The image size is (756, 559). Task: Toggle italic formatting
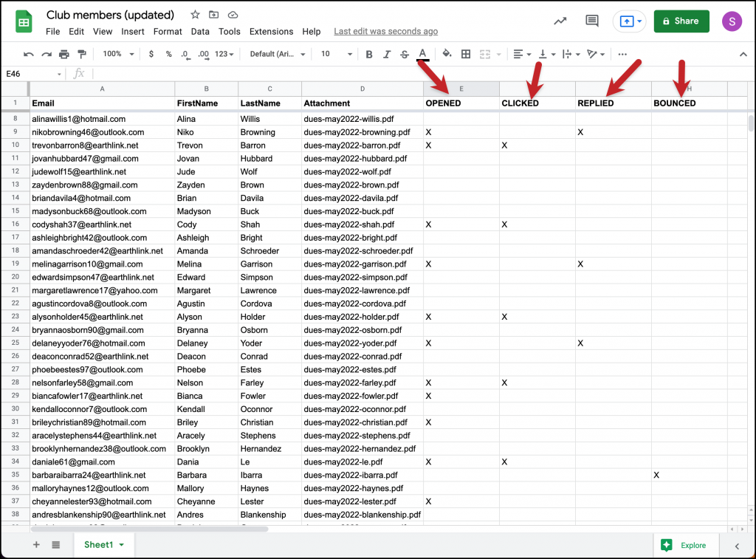point(386,54)
